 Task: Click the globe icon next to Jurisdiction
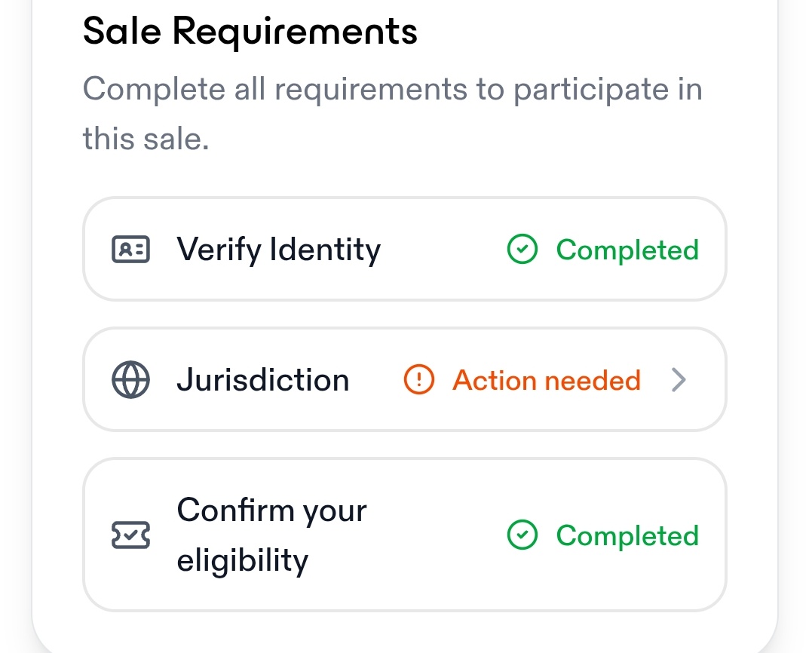click(130, 380)
